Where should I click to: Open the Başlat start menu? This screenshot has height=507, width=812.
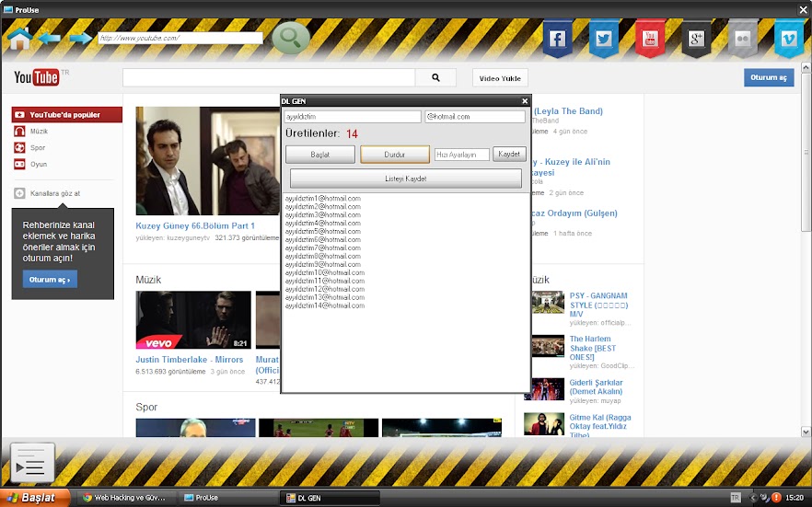35,498
